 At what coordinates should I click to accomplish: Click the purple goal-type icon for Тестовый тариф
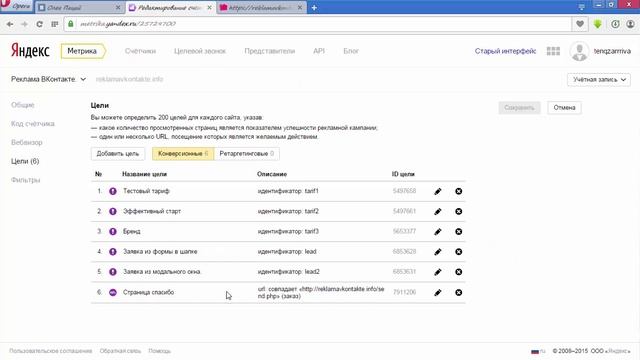(x=113, y=191)
